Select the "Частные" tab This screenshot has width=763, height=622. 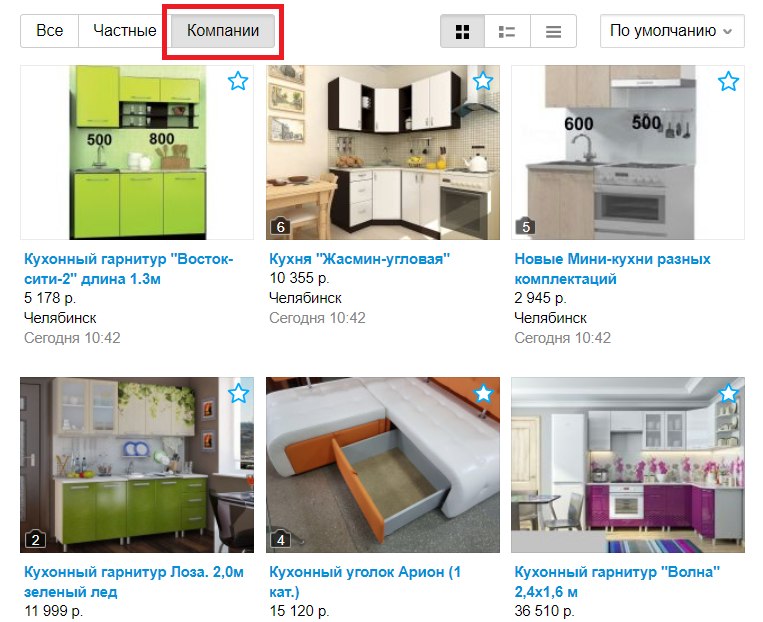pos(125,31)
